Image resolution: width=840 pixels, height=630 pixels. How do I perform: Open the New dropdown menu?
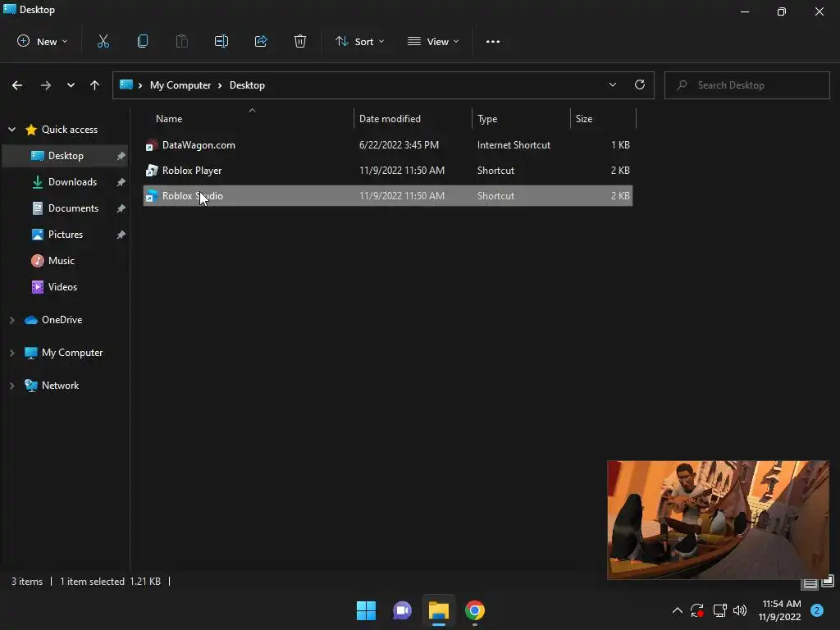point(43,41)
